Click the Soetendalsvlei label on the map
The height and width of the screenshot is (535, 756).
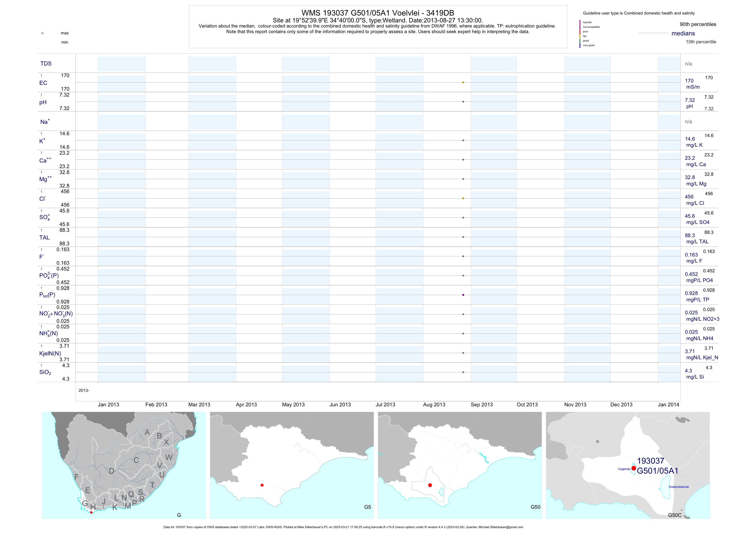click(679, 487)
